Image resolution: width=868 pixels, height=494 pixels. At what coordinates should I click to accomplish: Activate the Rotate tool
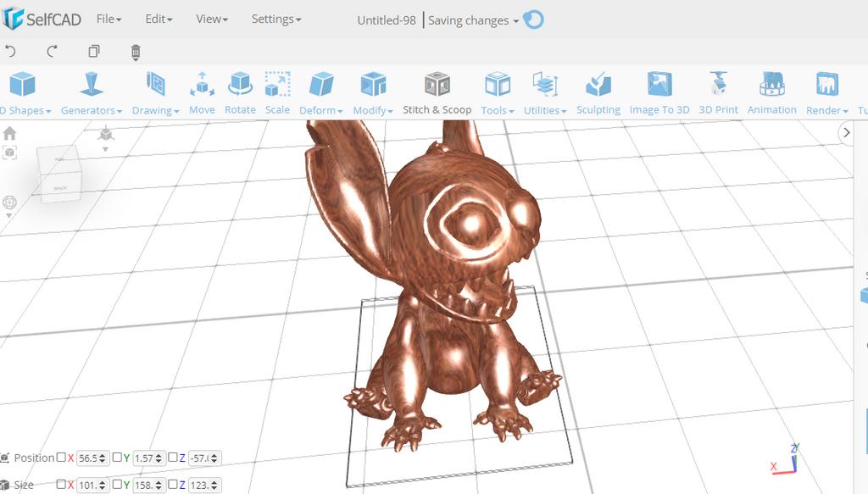(x=240, y=93)
